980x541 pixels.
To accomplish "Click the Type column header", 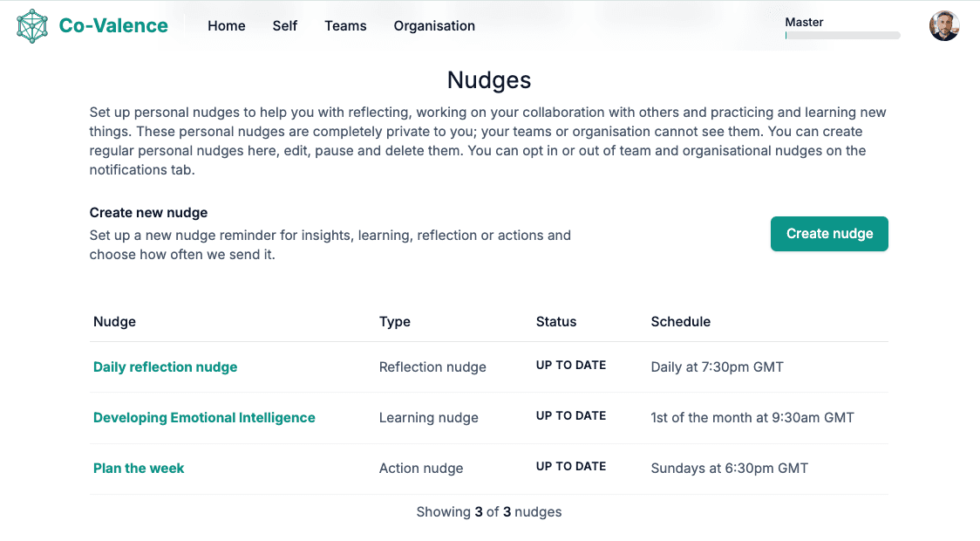I will tap(395, 322).
